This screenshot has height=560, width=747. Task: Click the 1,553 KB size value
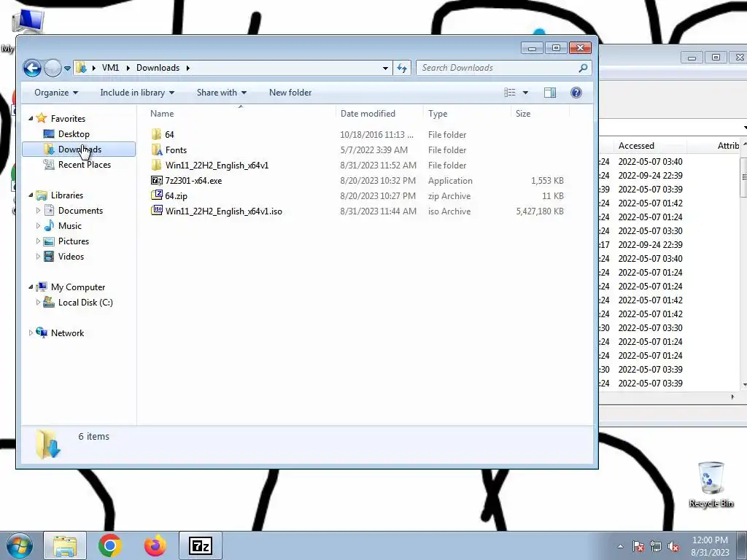click(x=547, y=181)
